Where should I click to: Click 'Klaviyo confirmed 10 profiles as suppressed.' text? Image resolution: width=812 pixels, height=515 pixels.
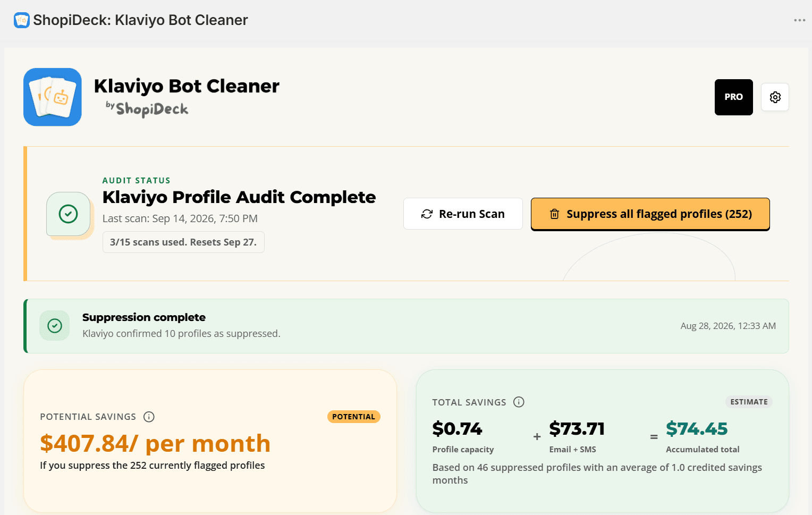pyautogui.click(x=181, y=334)
